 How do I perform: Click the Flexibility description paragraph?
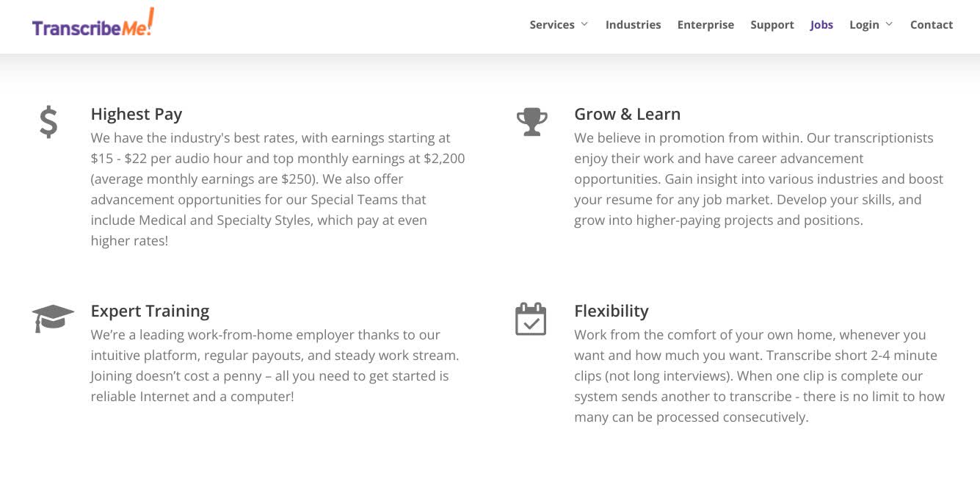(760, 375)
